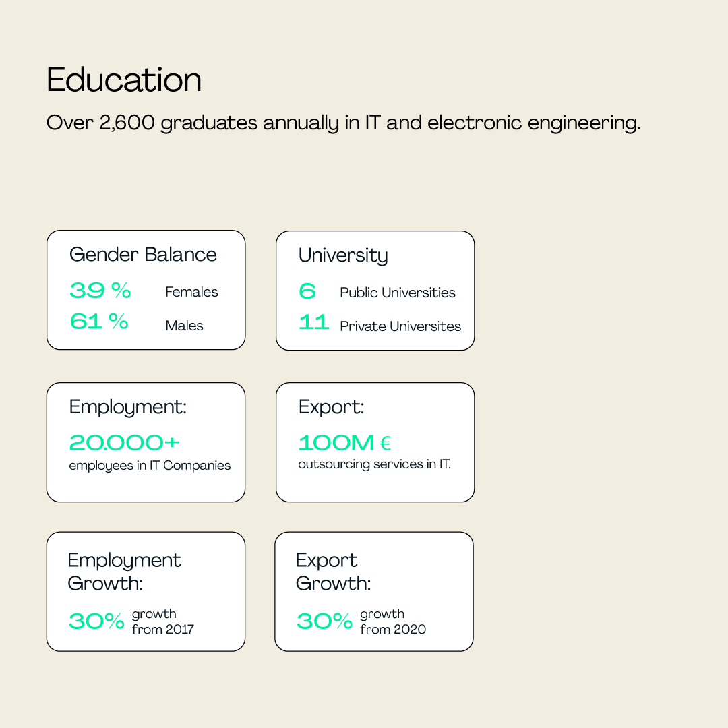This screenshot has width=728, height=728.
Task: Click the 61 % males figure
Action: pyautogui.click(x=99, y=322)
